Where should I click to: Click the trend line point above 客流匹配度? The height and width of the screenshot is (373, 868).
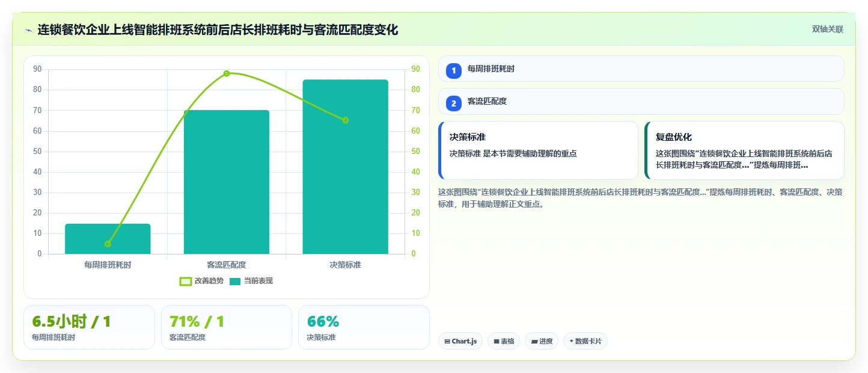(227, 73)
